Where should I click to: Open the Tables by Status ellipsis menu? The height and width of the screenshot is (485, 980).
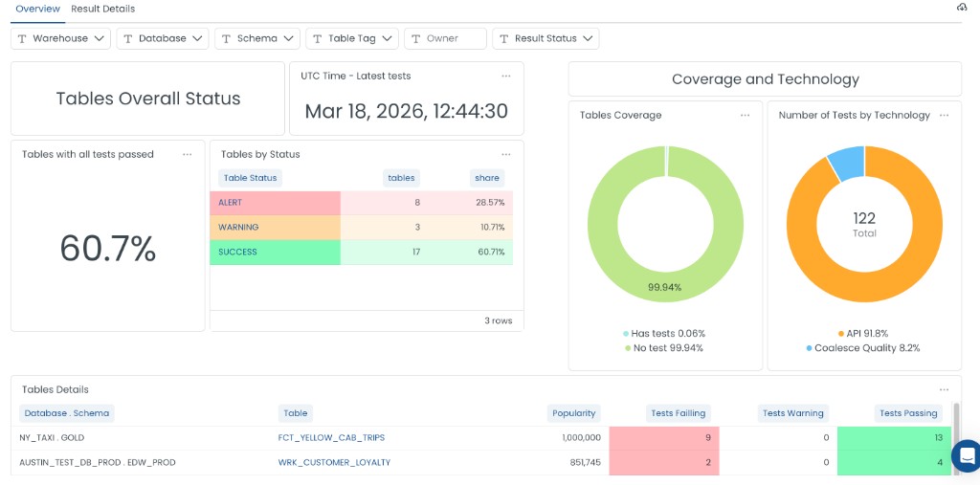(x=506, y=154)
